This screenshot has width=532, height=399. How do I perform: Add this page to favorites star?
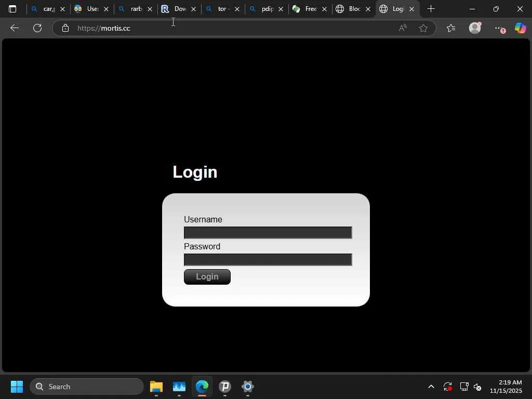423,28
